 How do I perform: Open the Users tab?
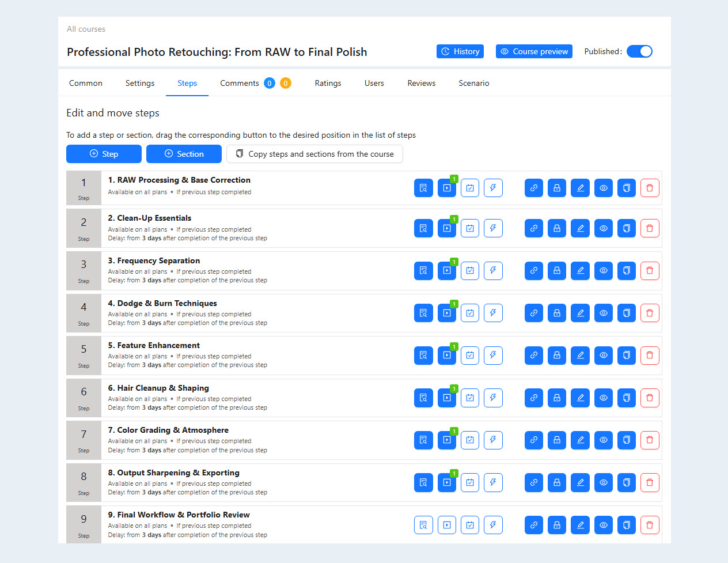click(x=374, y=83)
